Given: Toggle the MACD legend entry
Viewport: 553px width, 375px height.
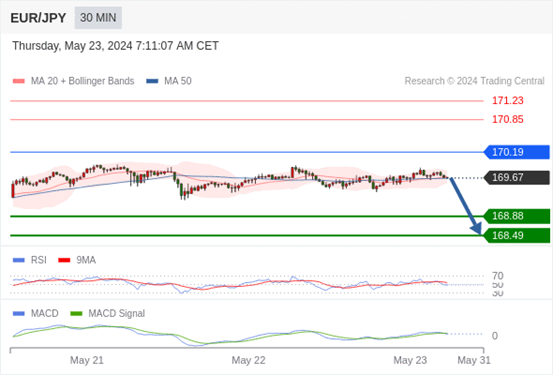Looking at the screenshot, I should pos(36,314).
